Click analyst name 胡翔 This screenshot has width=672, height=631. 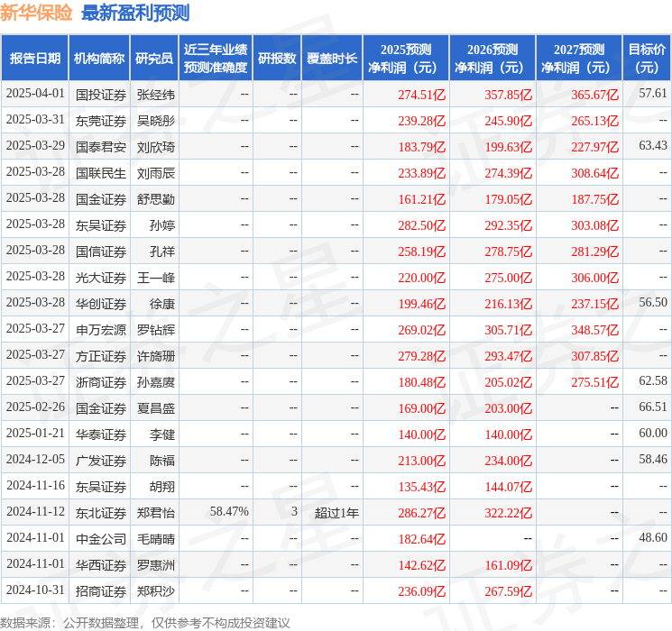click(x=162, y=487)
